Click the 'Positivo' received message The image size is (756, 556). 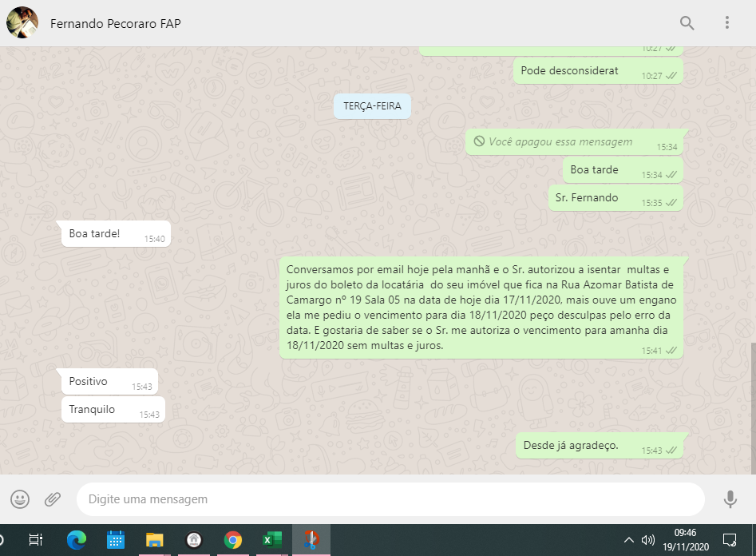[x=89, y=382]
